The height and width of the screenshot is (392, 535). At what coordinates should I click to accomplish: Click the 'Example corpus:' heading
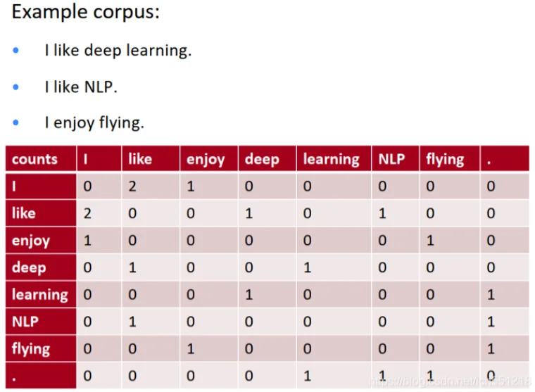tap(86, 13)
